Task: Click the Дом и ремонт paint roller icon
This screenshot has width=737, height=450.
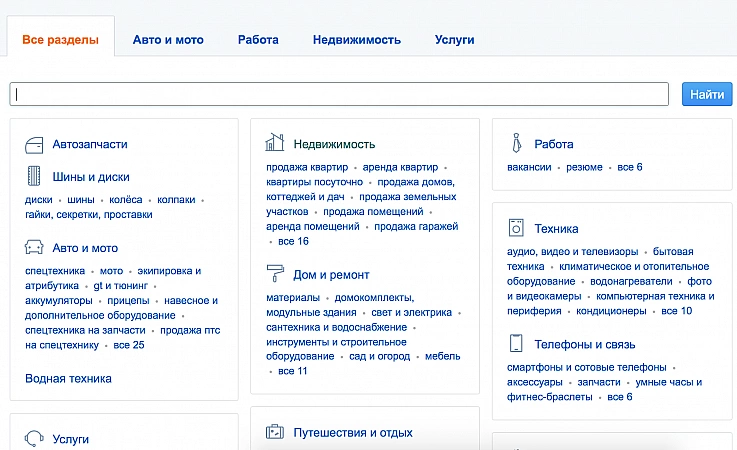Action: (x=275, y=274)
